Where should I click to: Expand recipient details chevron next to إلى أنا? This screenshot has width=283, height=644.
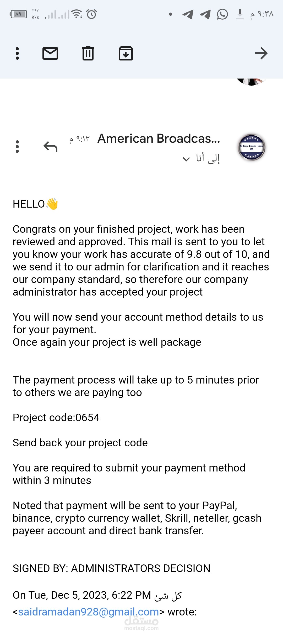pos(186,159)
